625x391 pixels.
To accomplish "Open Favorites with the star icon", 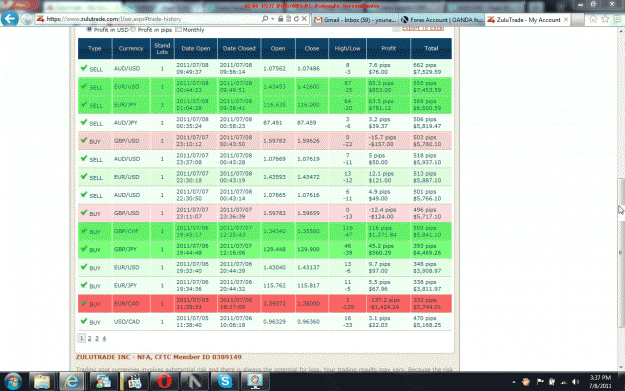I will pos(605,19).
